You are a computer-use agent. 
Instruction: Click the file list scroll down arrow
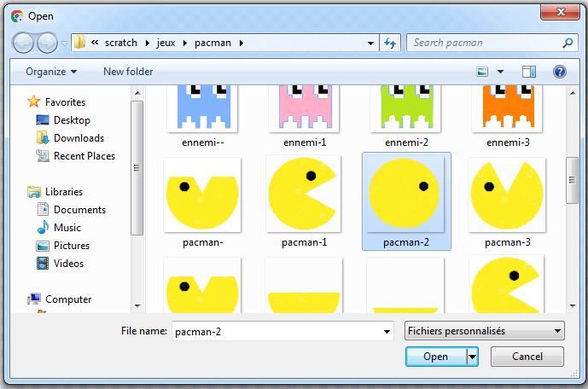click(x=573, y=306)
